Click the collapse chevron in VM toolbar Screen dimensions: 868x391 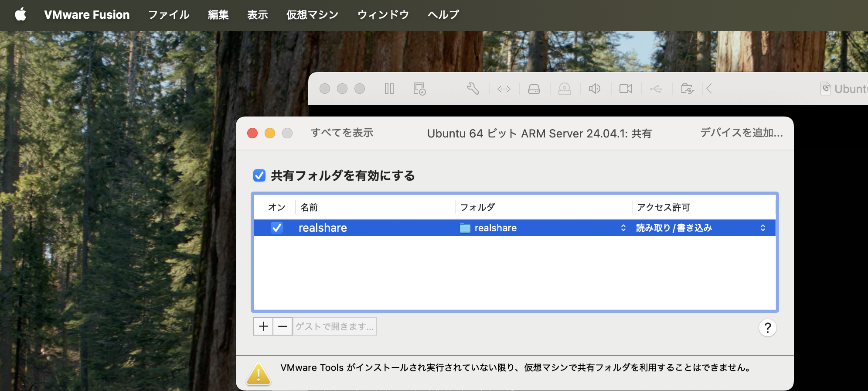(x=709, y=89)
